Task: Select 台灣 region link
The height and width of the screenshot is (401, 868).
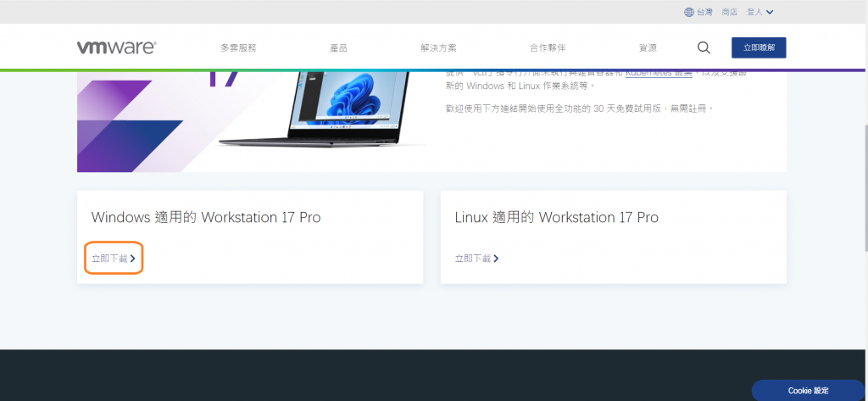Action: click(704, 12)
